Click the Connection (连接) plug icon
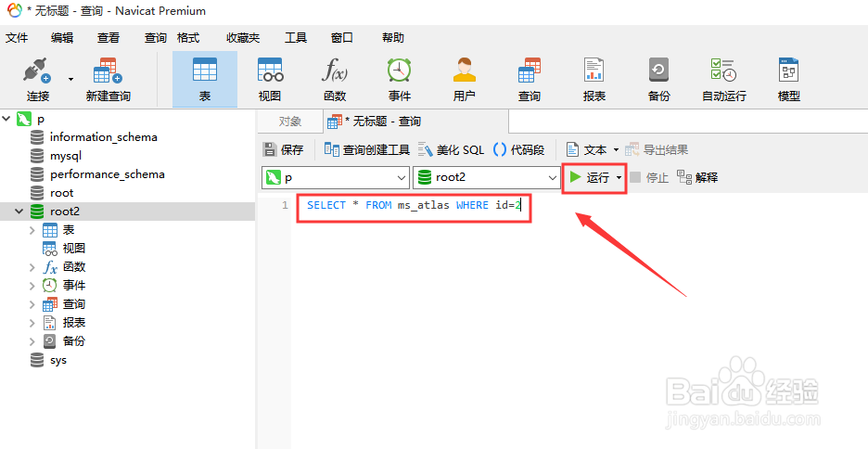868x449 pixels. (37, 71)
